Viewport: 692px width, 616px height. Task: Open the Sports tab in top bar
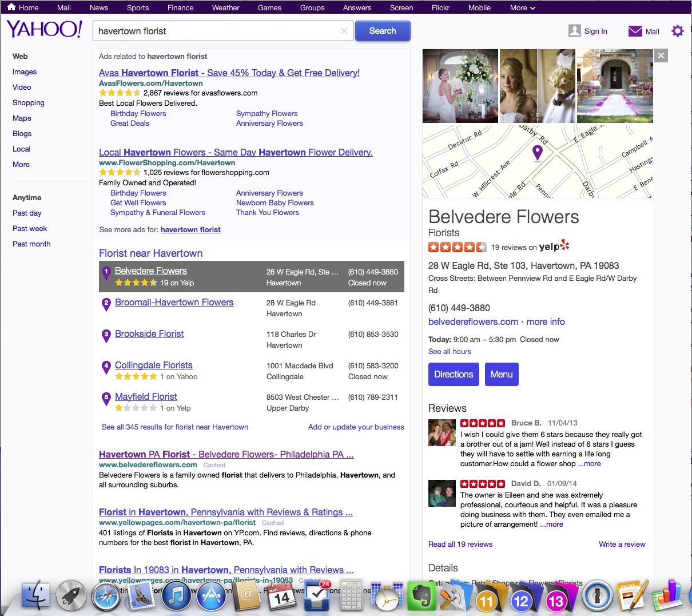pyautogui.click(x=138, y=7)
